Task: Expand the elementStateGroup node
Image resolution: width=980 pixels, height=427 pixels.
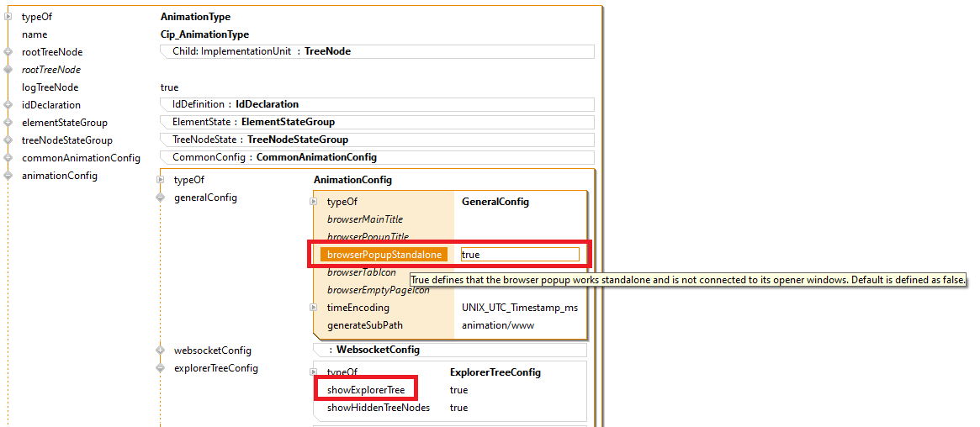Action: 8,123
